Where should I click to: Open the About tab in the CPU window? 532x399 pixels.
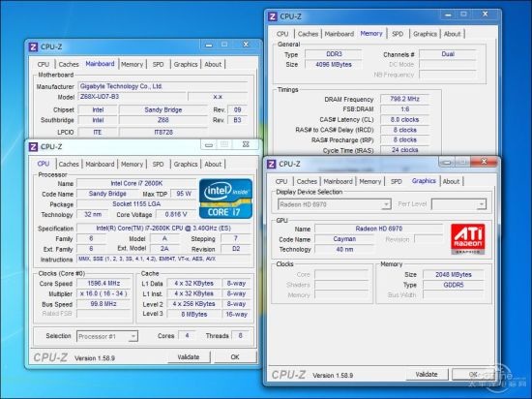[213, 164]
